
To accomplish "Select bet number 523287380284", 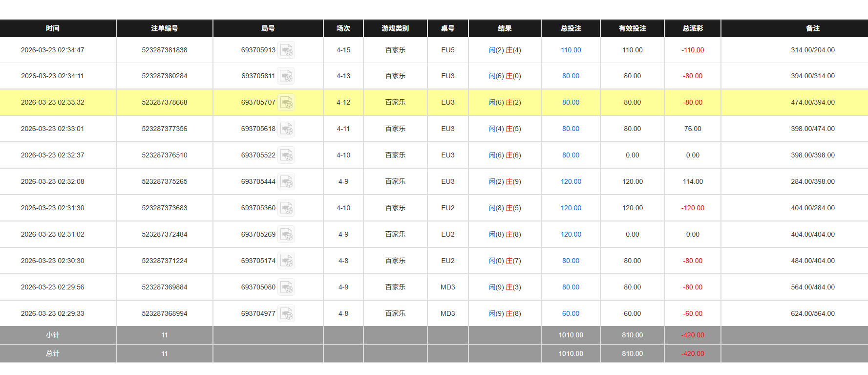I will (165, 76).
